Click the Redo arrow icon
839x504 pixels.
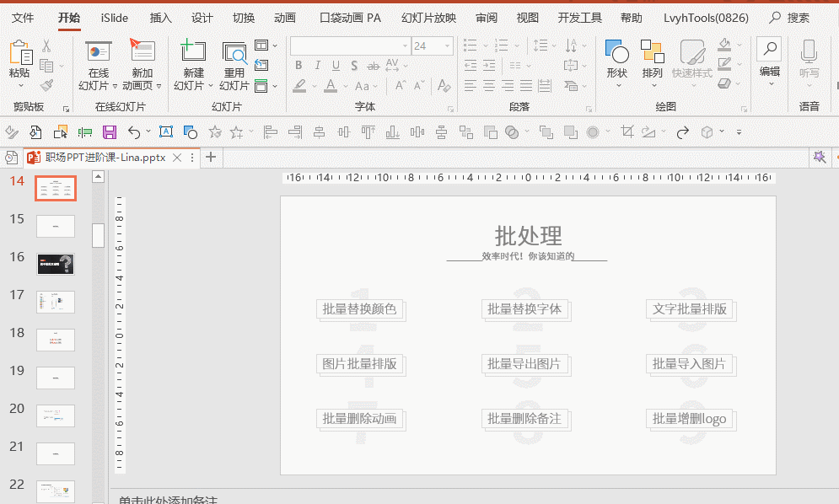click(x=683, y=131)
